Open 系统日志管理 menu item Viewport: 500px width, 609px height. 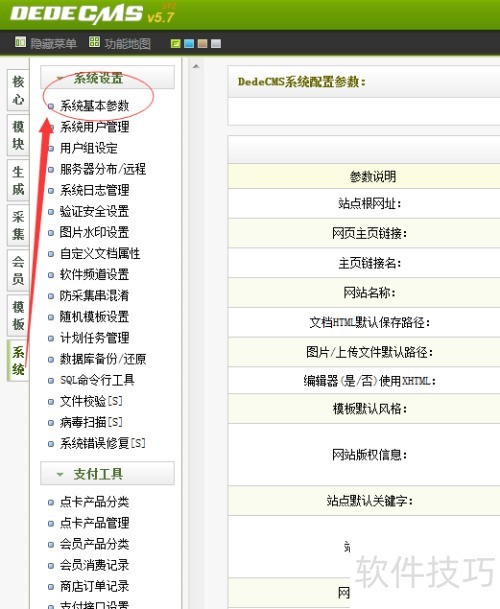pos(94,190)
